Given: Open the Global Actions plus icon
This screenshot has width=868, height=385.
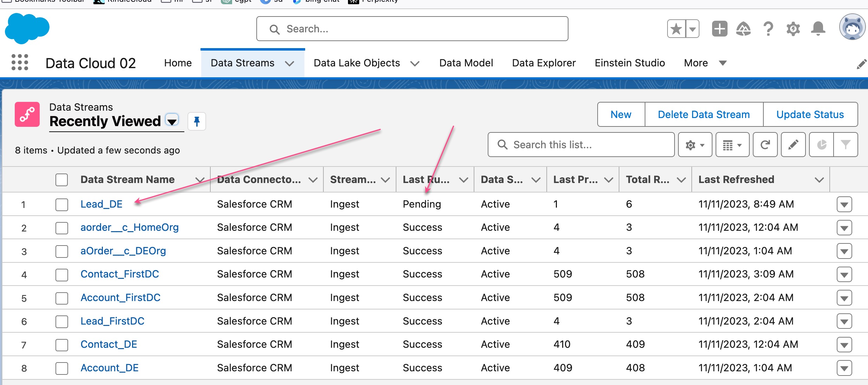Looking at the screenshot, I should (719, 29).
